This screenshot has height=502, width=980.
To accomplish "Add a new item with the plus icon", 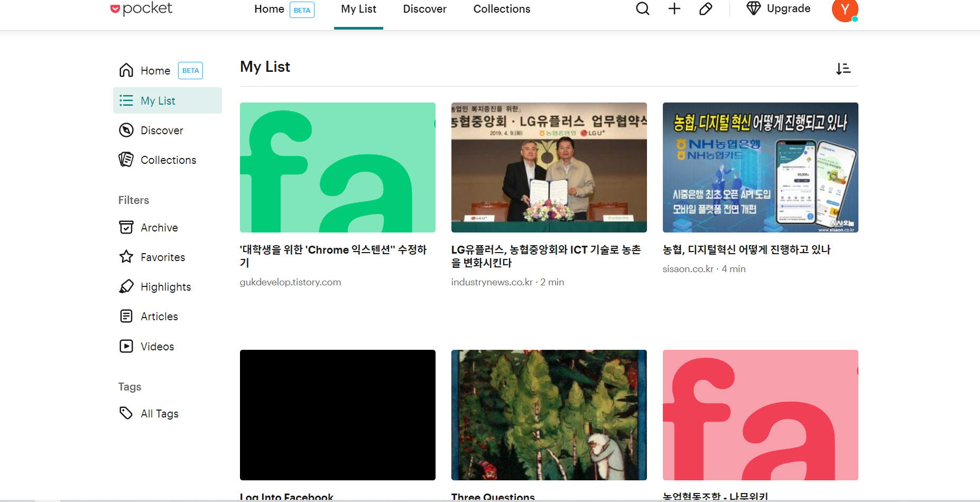I will [674, 9].
